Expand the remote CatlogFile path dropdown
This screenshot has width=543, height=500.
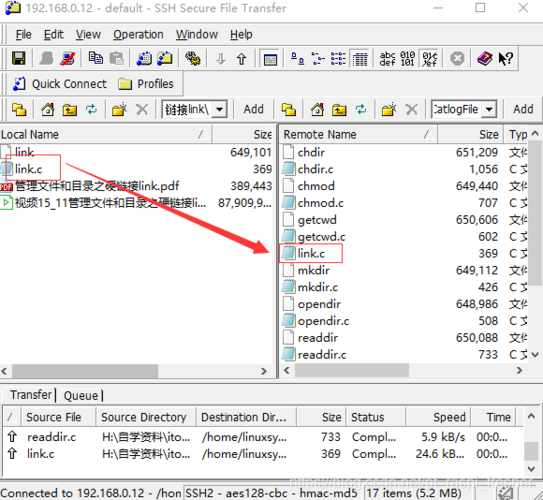point(489,109)
